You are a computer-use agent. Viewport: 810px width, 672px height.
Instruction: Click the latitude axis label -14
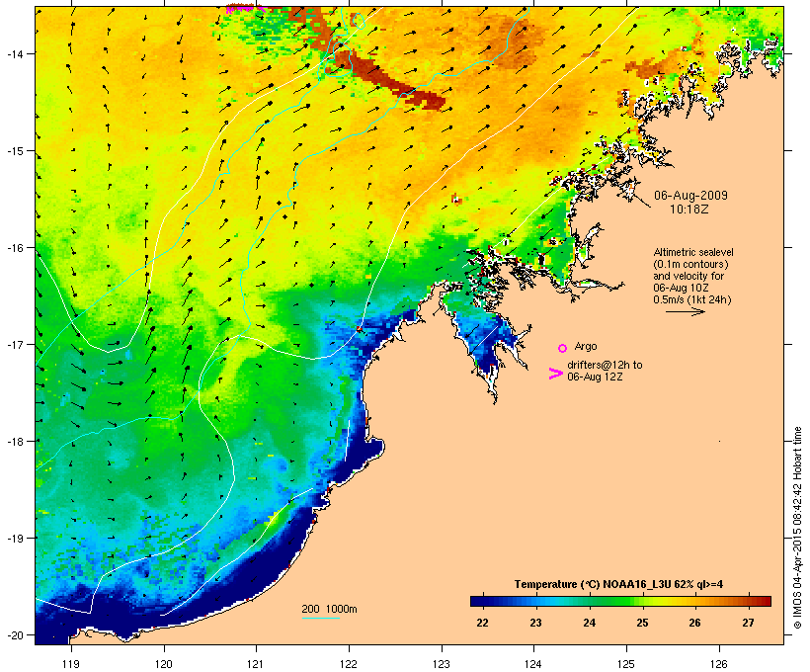click(14, 53)
